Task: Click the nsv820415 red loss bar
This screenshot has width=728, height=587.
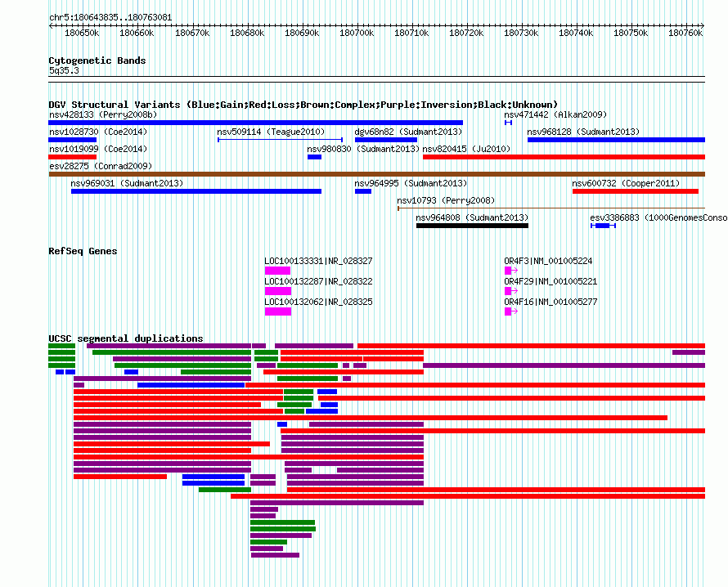Action: [564, 157]
